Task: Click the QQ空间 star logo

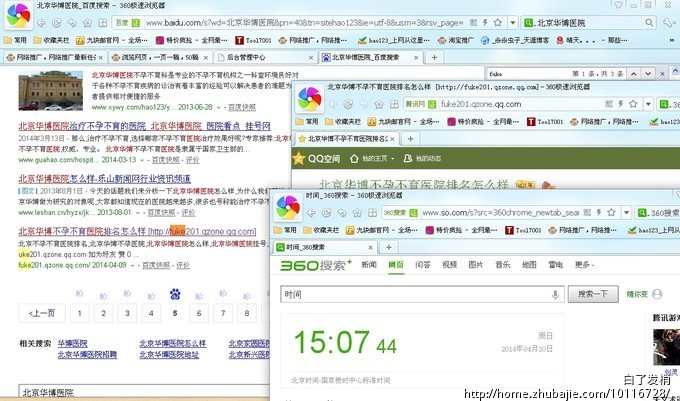Action: click(x=298, y=158)
